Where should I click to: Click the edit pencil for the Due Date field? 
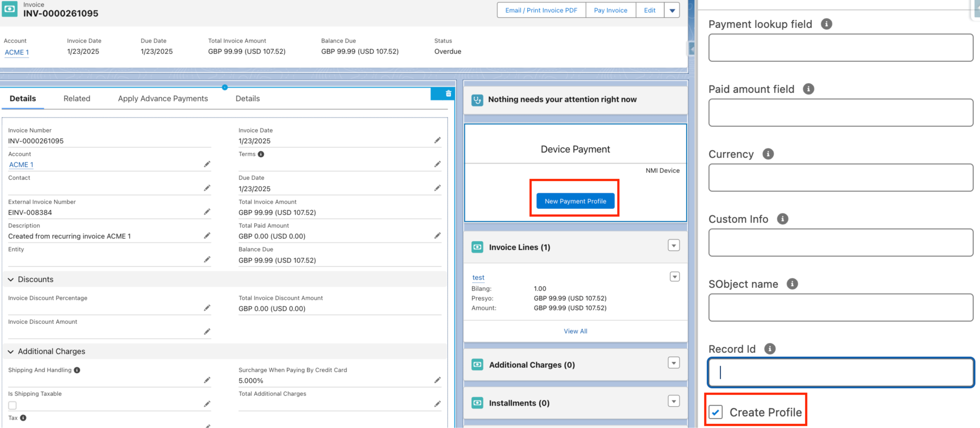pyautogui.click(x=438, y=188)
